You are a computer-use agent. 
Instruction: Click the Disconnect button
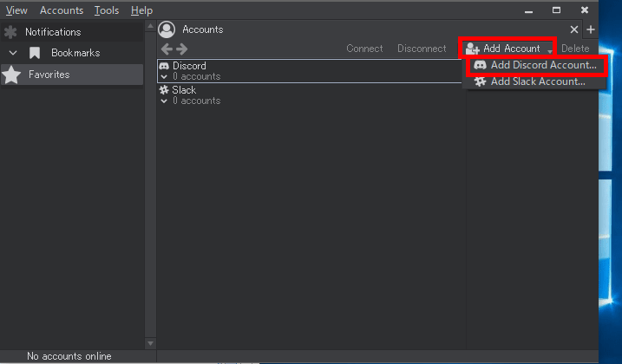pyautogui.click(x=422, y=49)
